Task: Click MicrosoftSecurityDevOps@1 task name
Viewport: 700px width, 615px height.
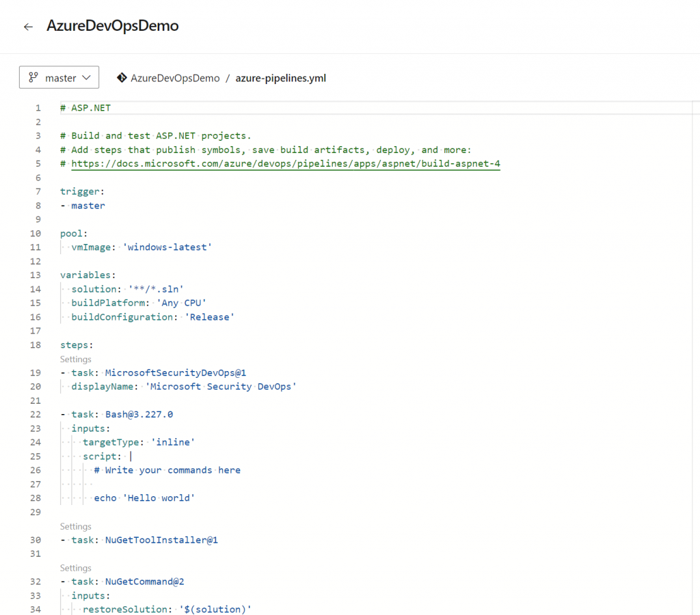Action: 176,372
